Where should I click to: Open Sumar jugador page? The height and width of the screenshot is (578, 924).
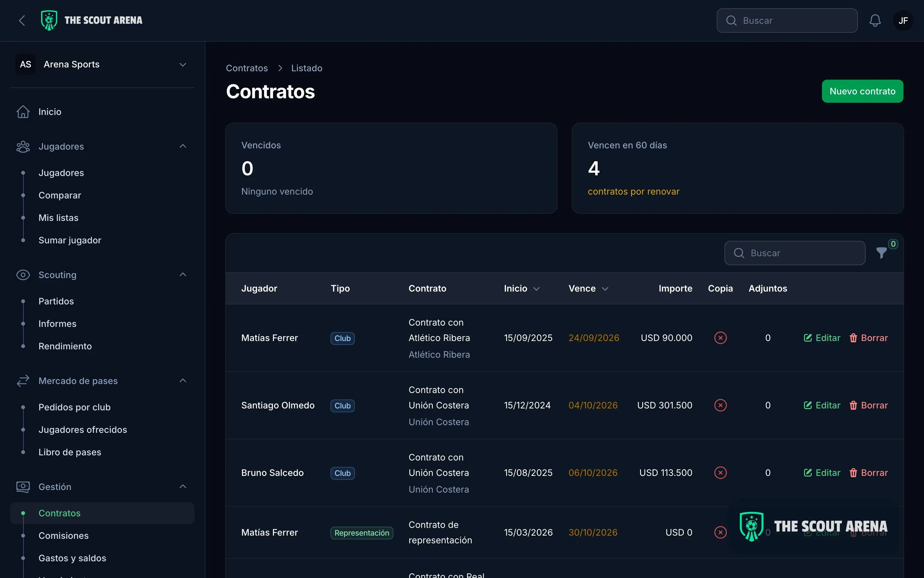point(70,240)
